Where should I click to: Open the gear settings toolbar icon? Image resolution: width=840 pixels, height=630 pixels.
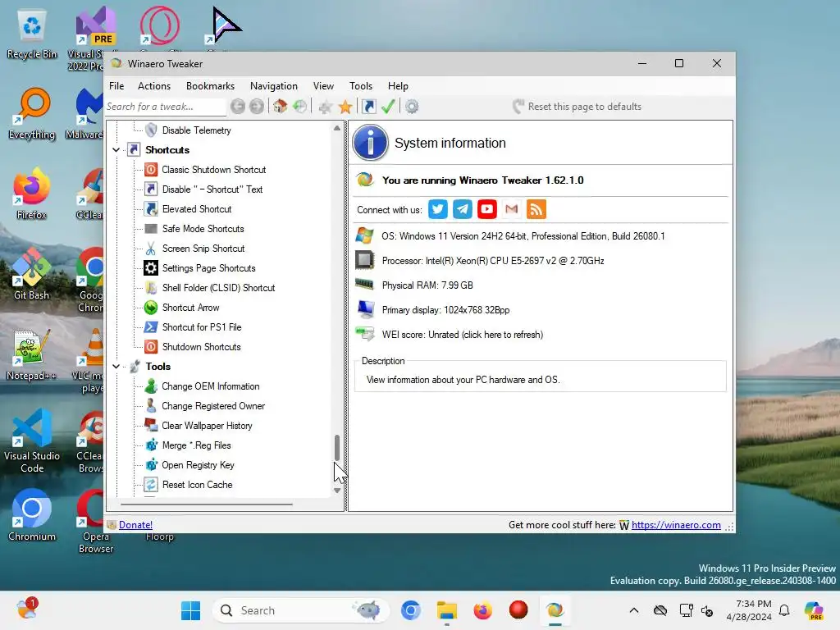tap(412, 107)
